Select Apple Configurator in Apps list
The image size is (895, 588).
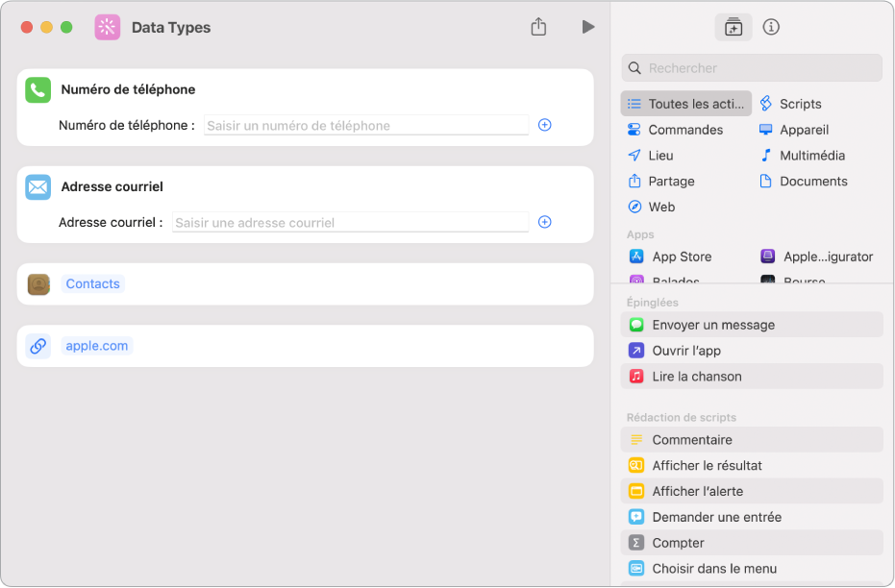point(817,257)
